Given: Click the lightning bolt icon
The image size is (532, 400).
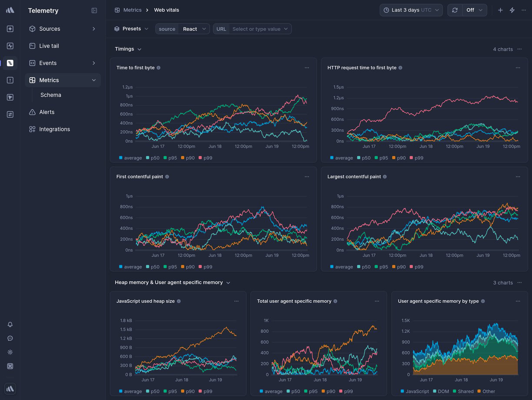Looking at the screenshot, I should tap(512, 10).
